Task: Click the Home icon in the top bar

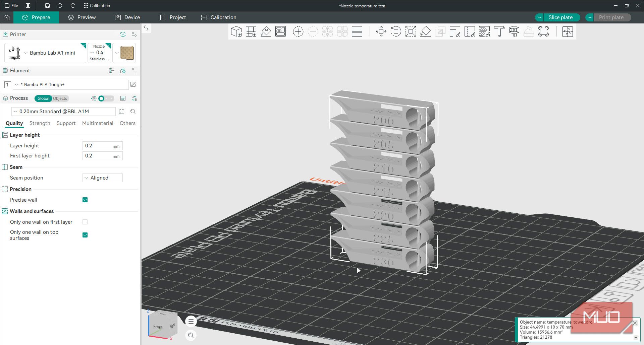Action: 6,17
